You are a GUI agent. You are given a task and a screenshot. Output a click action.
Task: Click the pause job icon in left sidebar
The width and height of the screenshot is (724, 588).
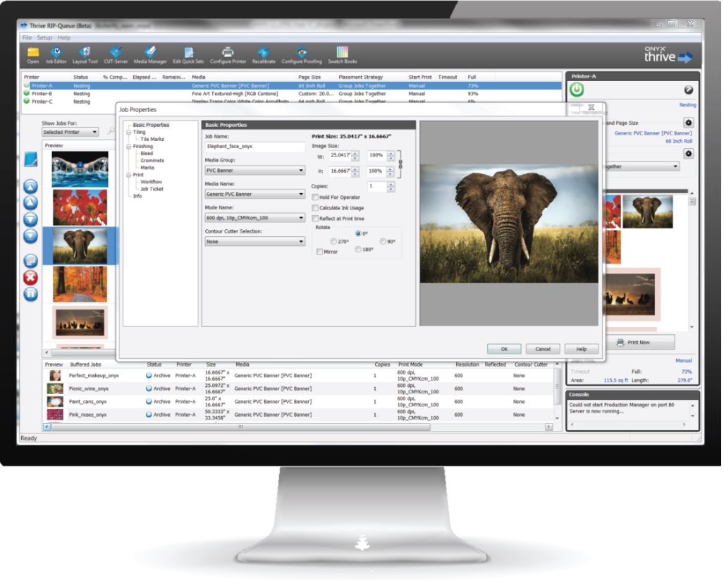point(30,294)
